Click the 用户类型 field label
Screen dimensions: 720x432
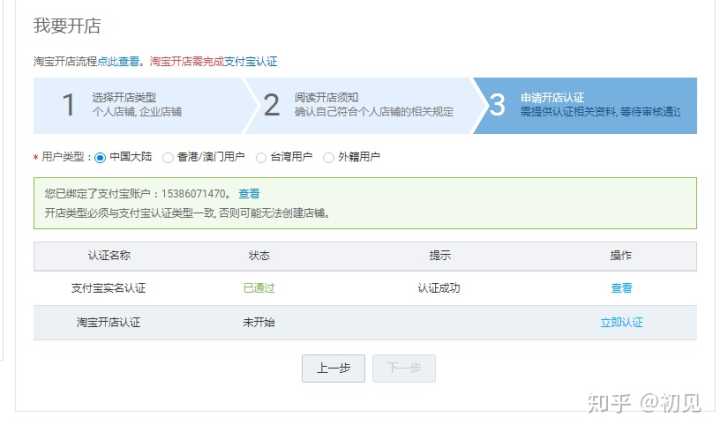point(63,157)
